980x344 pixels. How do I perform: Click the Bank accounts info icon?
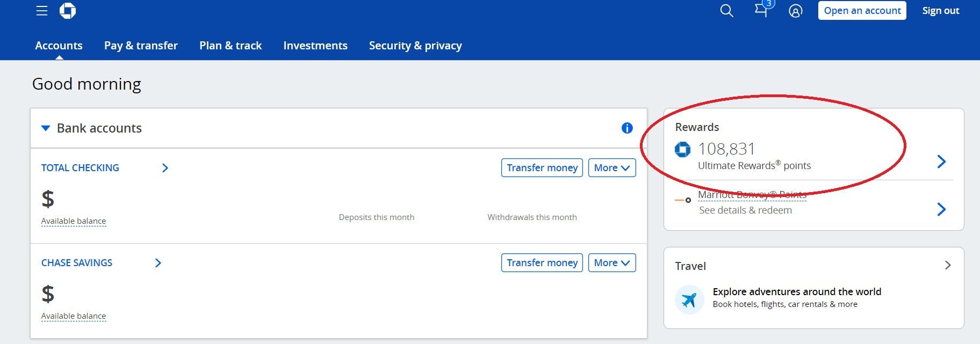pyautogui.click(x=626, y=128)
